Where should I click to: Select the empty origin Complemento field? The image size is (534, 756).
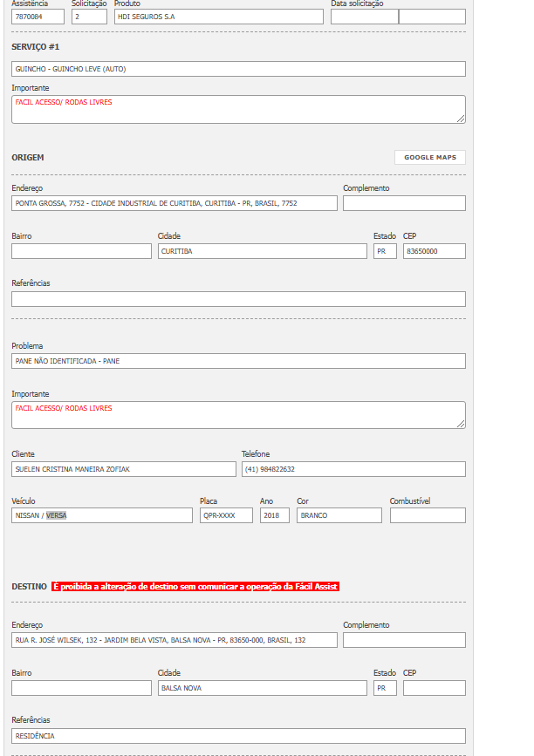coord(404,203)
